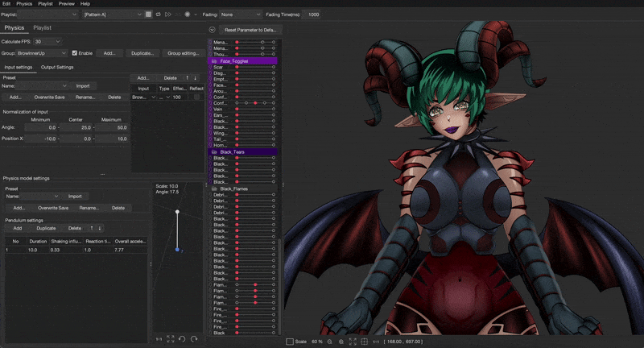Open the [Pattern A] dropdown
Image resolution: width=644 pixels, height=348 pixels.
click(113, 14)
